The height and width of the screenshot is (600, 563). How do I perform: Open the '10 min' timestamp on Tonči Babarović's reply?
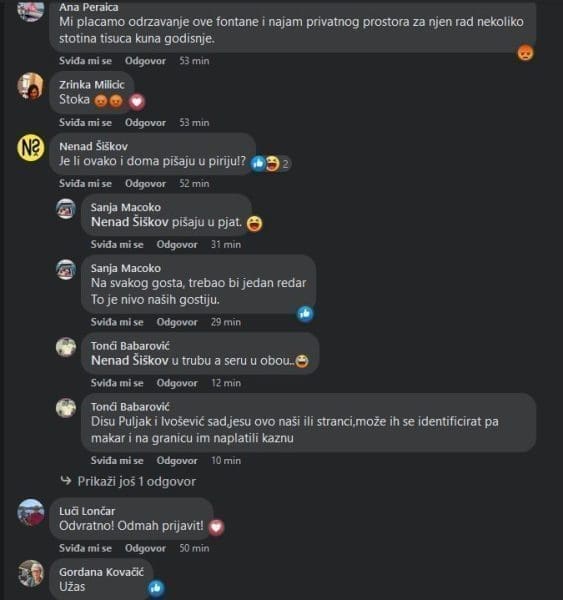[x=226, y=460]
